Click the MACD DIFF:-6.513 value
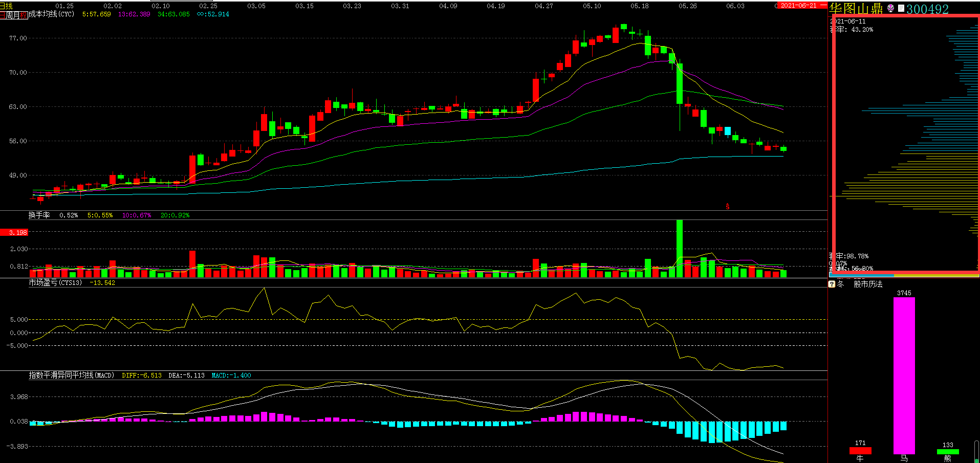Screen dimensions: 980x463 [142, 376]
